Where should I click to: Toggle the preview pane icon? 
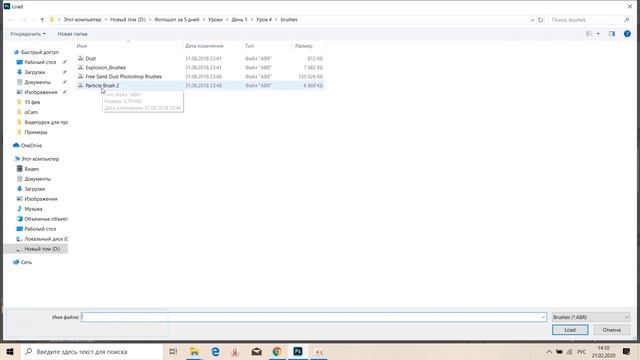(x=611, y=34)
